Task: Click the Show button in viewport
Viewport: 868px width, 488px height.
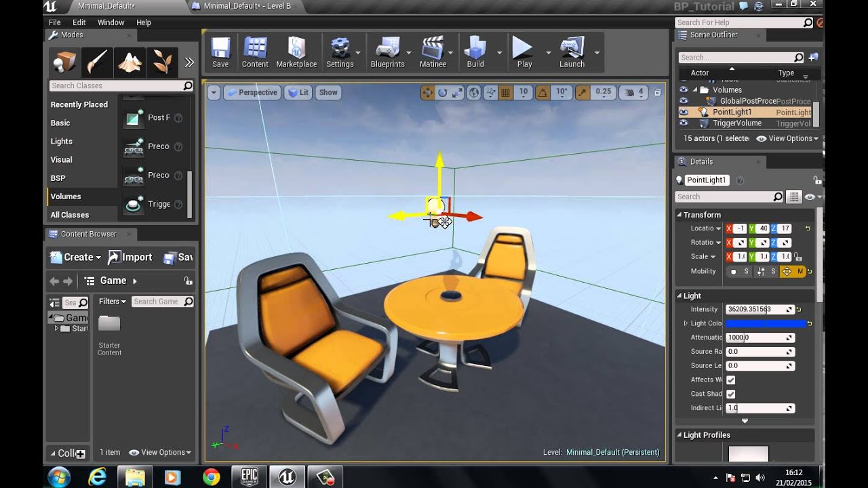Action: [328, 92]
